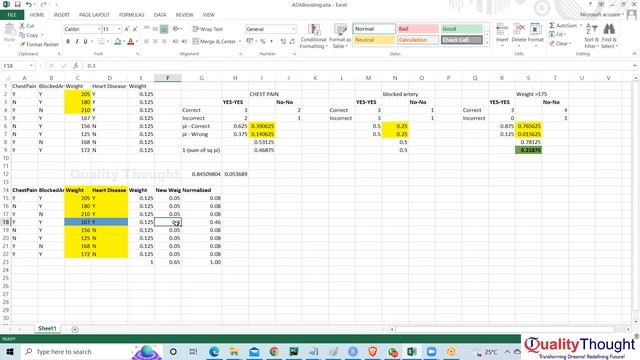Open the Calibri font name dropdown
The image size is (640, 360).
[99, 29]
